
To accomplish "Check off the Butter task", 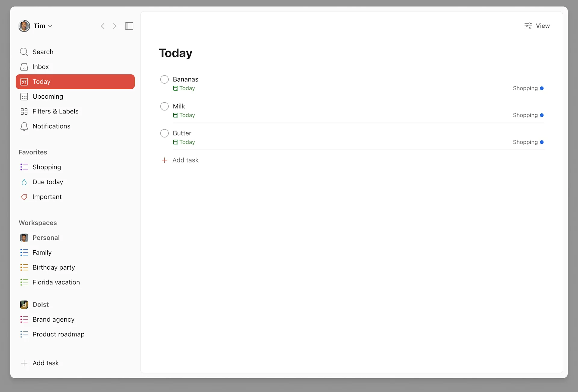I will point(164,133).
